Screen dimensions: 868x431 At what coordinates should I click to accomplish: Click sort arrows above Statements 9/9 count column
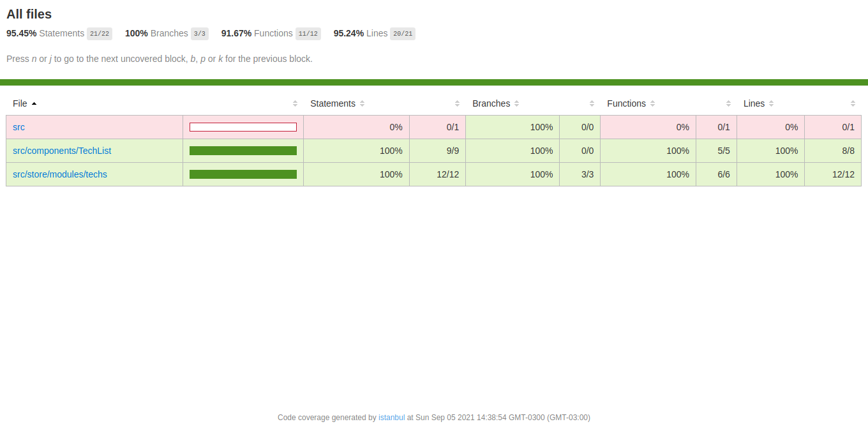(x=457, y=103)
